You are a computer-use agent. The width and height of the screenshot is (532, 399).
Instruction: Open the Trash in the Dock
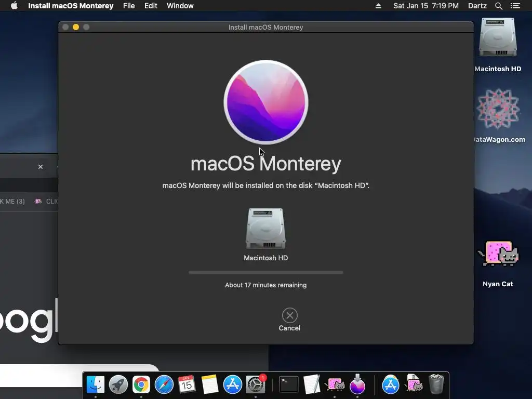(436, 384)
